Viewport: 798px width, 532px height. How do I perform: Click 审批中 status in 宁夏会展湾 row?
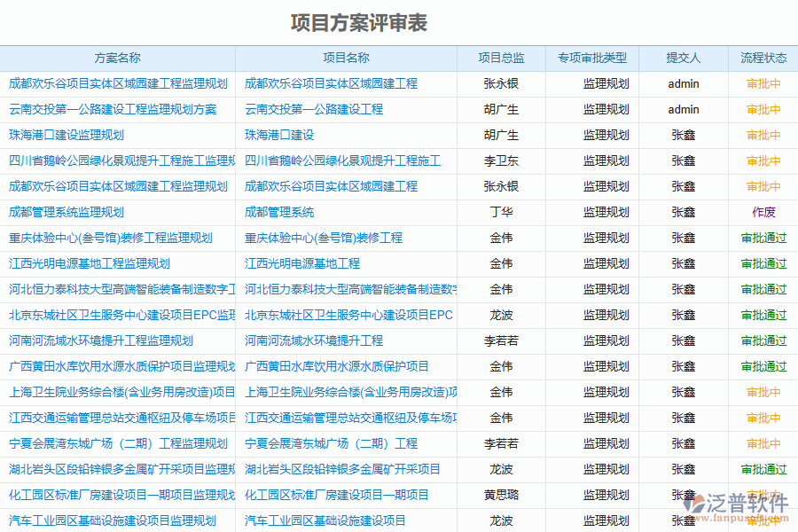[763, 443]
